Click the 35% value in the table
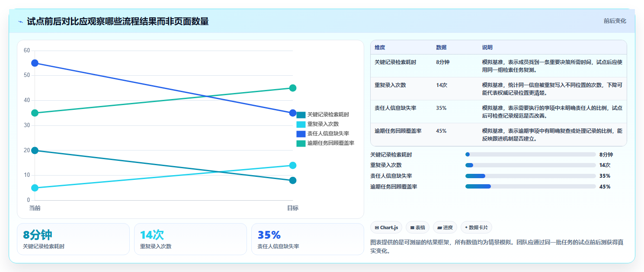The image size is (644, 272). pyautogui.click(x=441, y=108)
